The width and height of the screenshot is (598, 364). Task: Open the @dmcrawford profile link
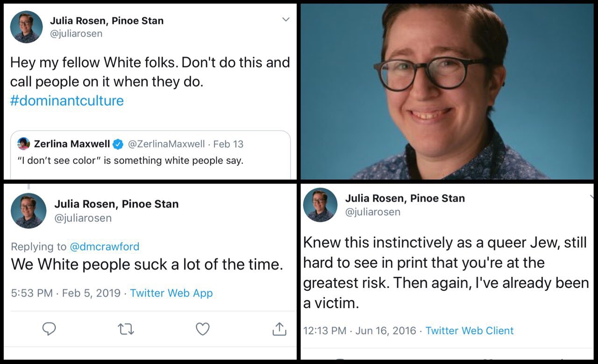pyautogui.click(x=104, y=246)
